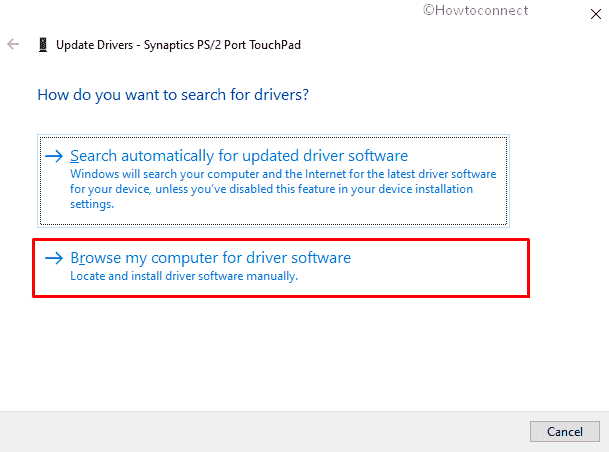Click blank white area below Browse option
This screenshot has height=452, width=609.
coord(300,350)
